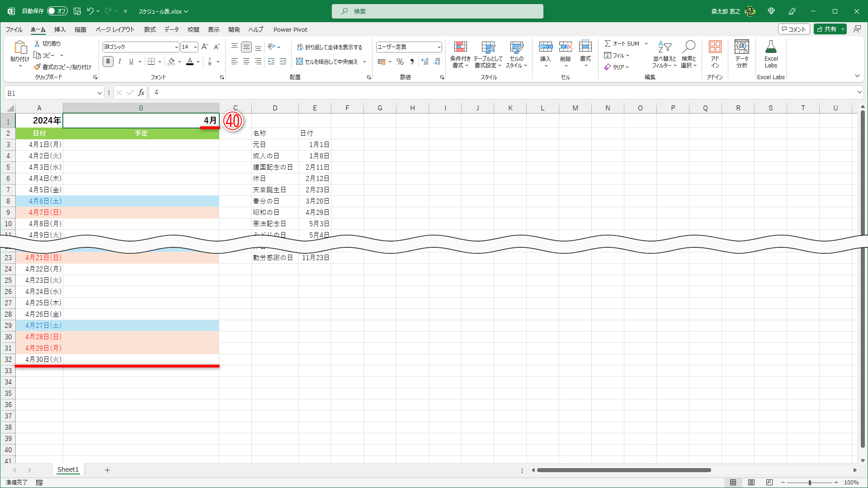Click the zoom slider handle
This screenshot has width=868, height=488.
tap(810, 483)
